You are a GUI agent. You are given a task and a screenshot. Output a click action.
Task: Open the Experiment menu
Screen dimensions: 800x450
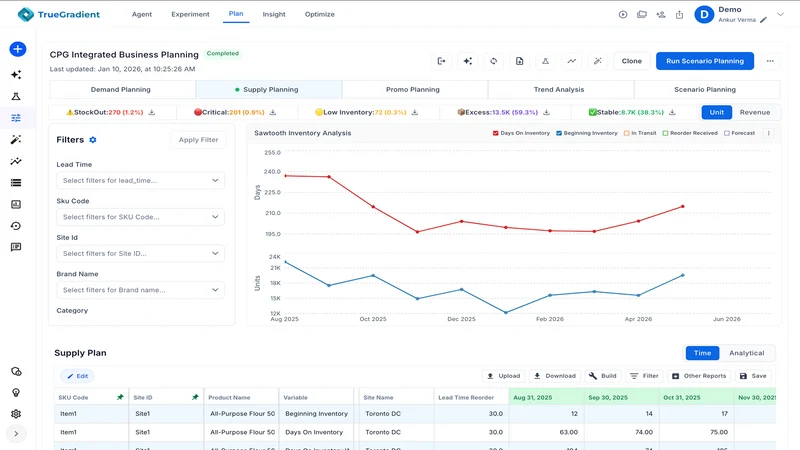click(190, 14)
